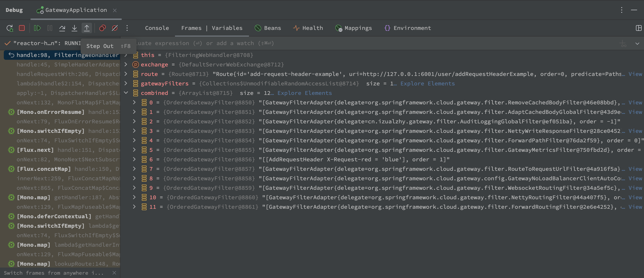Expand the 'gatewayFilters' variable node
644x278 pixels.
click(x=126, y=83)
